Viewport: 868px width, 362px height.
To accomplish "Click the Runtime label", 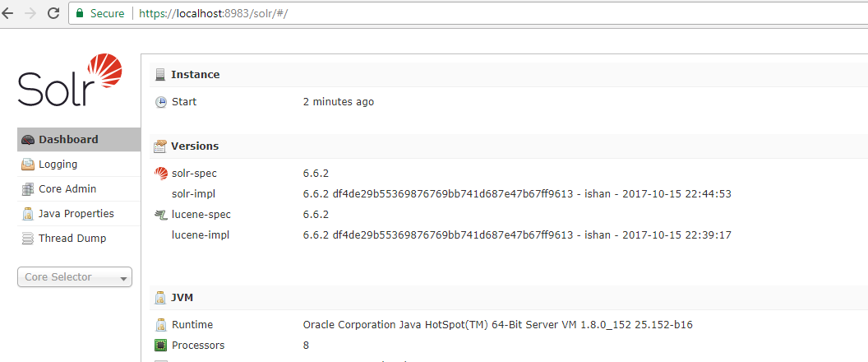I will click(x=192, y=325).
